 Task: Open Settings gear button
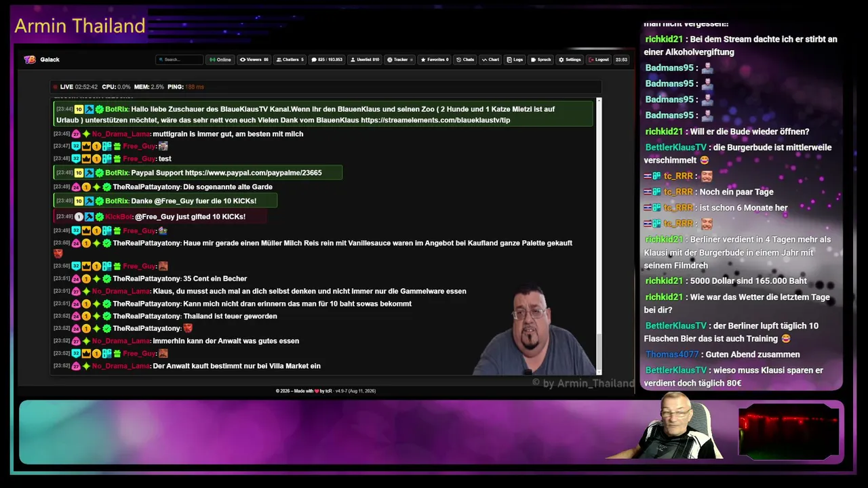click(x=570, y=60)
